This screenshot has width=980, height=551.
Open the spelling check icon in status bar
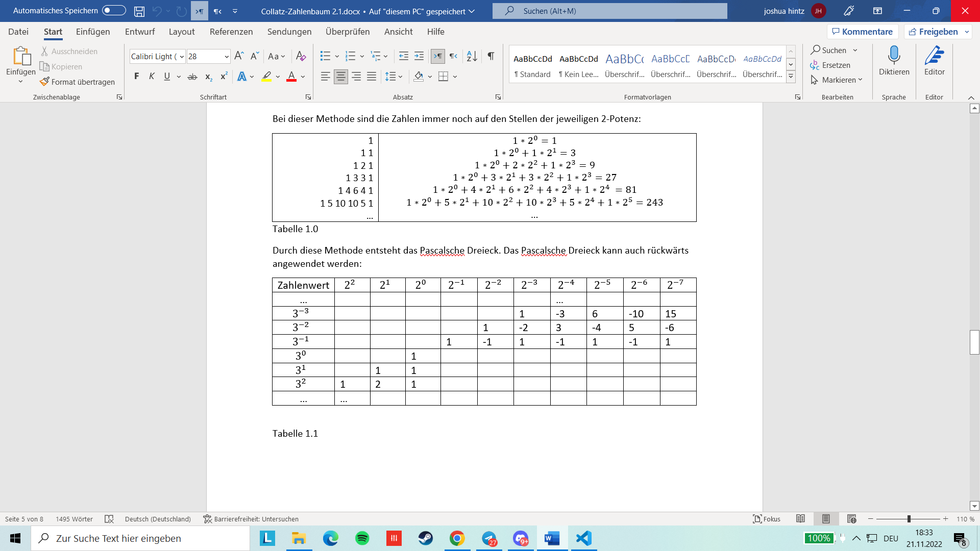click(109, 519)
